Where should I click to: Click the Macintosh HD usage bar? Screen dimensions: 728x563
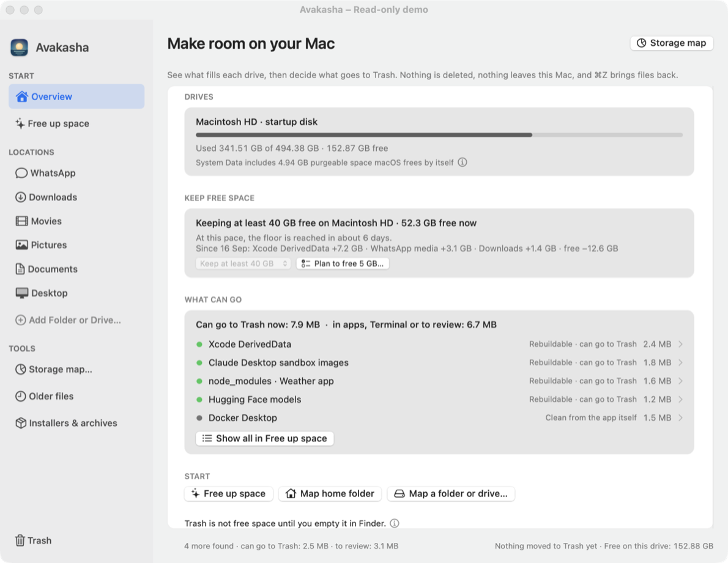click(439, 135)
